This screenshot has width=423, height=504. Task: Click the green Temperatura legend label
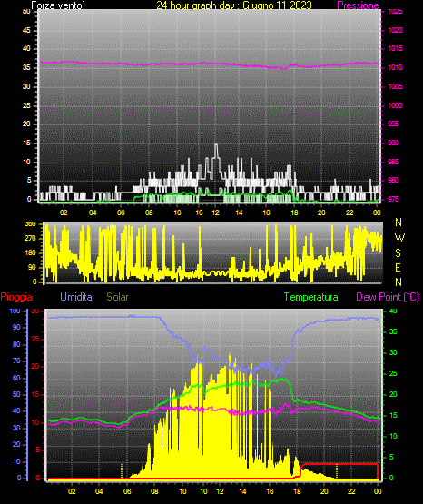[311, 297]
